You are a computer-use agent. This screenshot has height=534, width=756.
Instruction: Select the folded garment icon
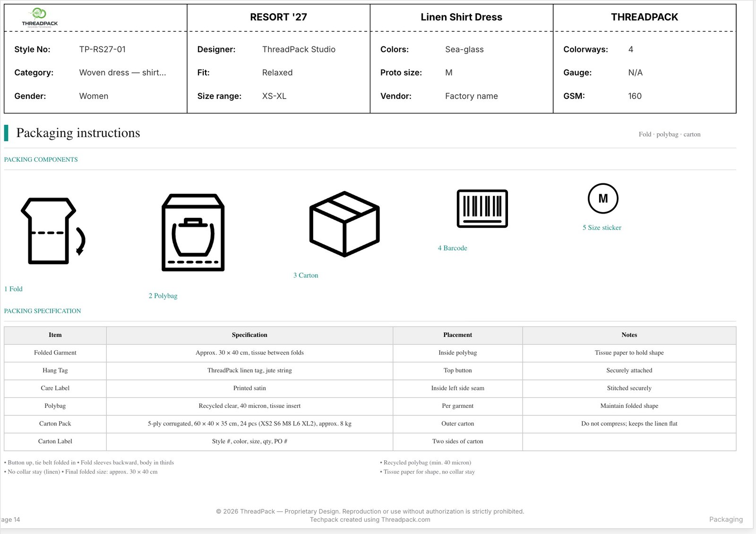tap(53, 231)
